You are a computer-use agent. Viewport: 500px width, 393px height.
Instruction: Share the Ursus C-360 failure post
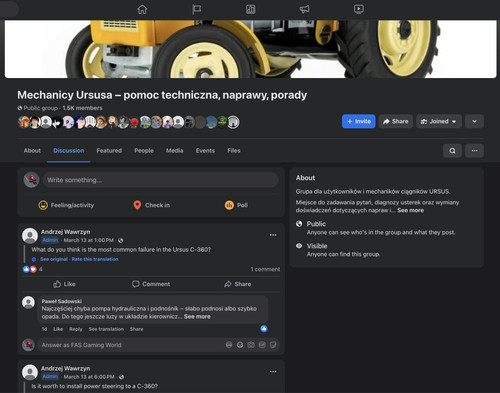point(238,284)
